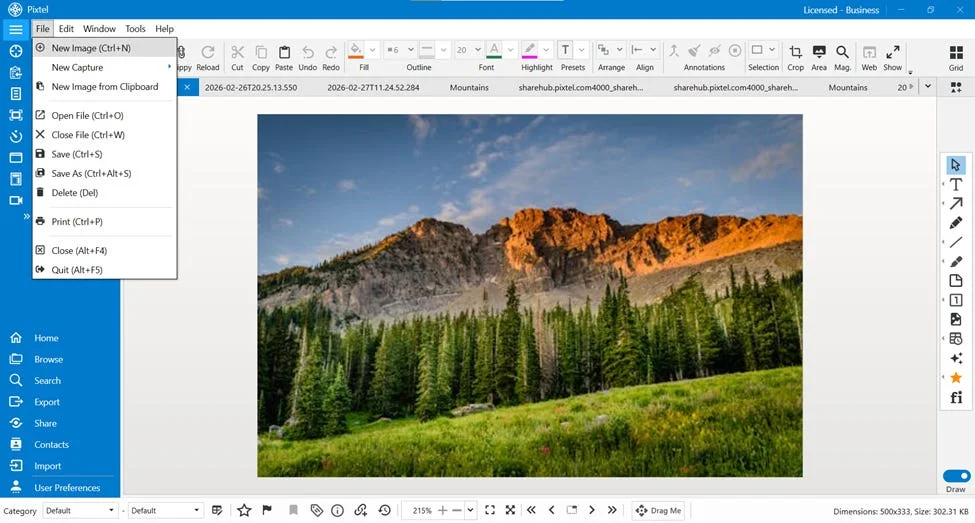This screenshot has width=975, height=523.
Task: Select the pointer selection tool
Action: [956, 165]
